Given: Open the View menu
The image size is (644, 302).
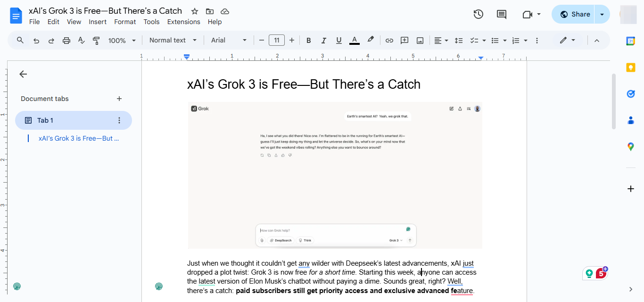Looking at the screenshot, I should (x=74, y=22).
